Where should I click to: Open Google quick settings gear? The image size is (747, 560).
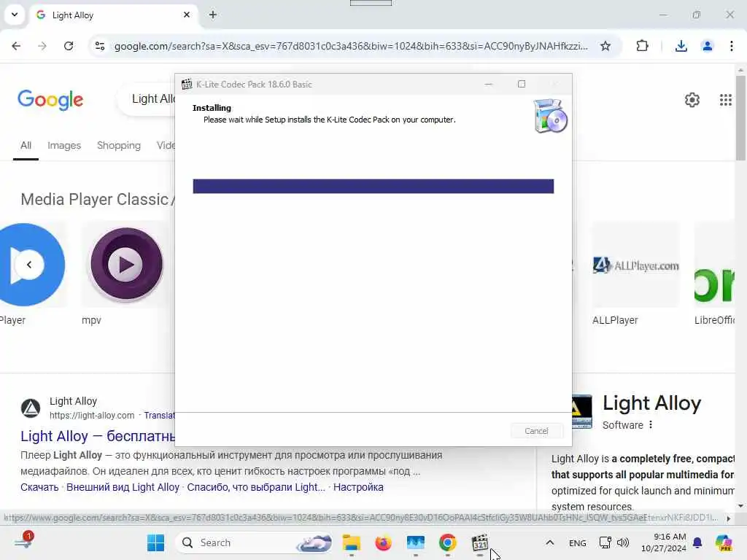point(692,100)
